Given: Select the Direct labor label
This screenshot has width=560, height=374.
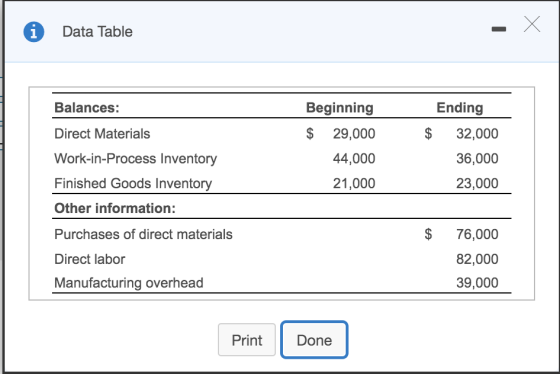Looking at the screenshot, I should click(x=90, y=259).
